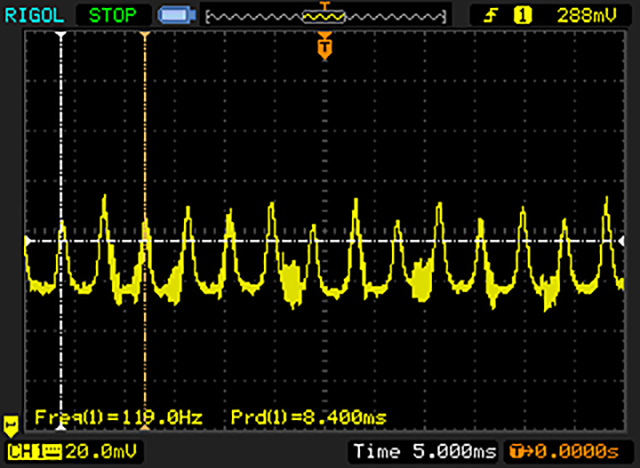Click the Prd(1)=8.400ms measurement readout
Screen dimensions: 640x468
308,416
